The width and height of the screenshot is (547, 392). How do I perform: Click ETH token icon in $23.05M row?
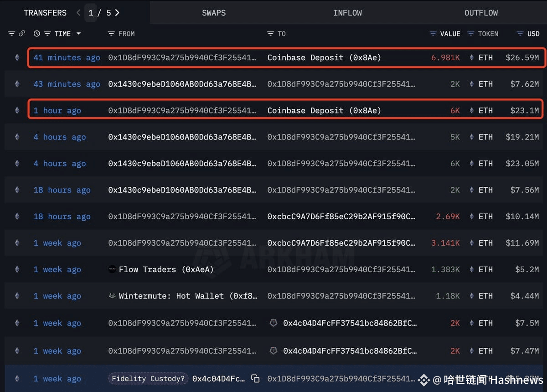(x=472, y=163)
